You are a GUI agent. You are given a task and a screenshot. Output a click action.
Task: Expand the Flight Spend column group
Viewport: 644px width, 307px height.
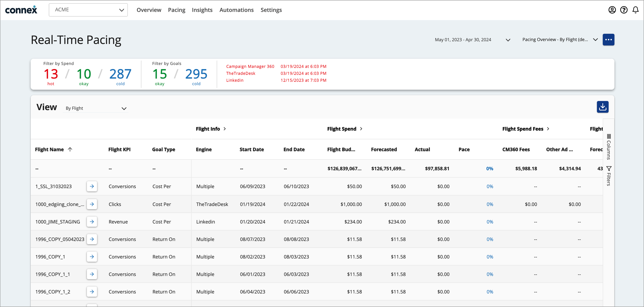click(x=361, y=129)
